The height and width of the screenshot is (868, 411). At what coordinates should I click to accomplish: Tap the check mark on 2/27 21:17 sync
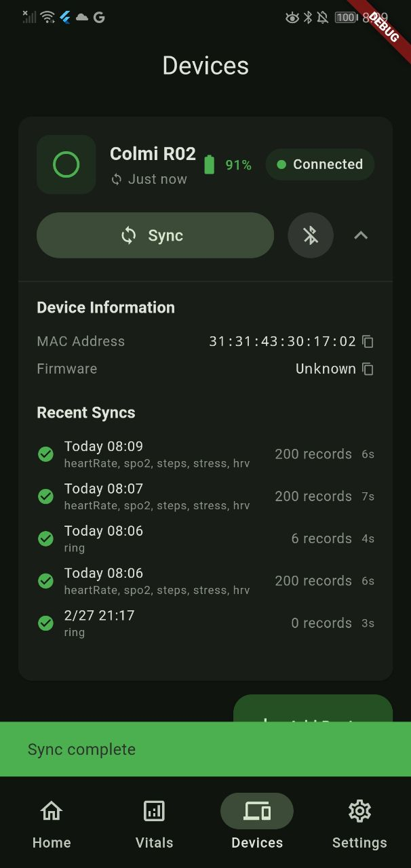[45, 623]
